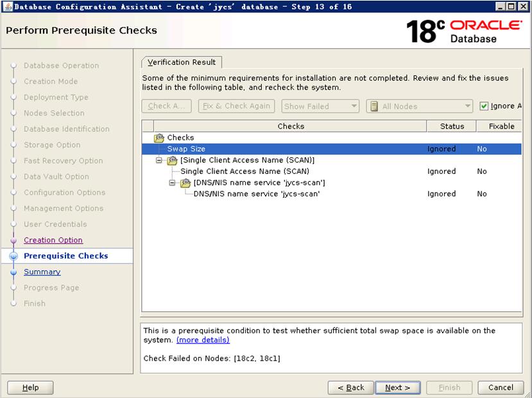This screenshot has width=532, height=398.
Task: Click the DNS/NIS name service group folder icon
Action: pyautogui.click(x=185, y=183)
